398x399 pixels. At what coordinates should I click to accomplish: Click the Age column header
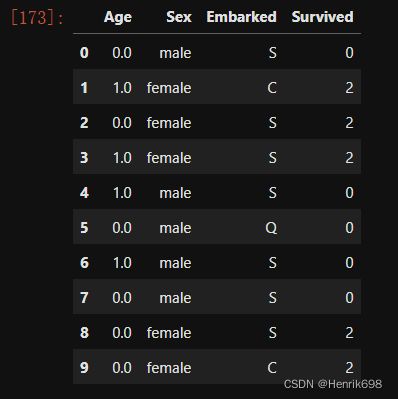(118, 17)
